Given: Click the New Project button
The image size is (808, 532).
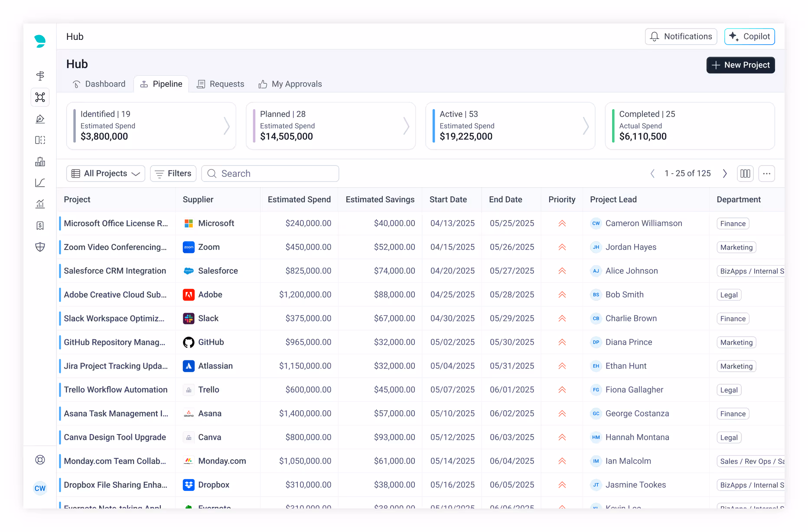Looking at the screenshot, I should point(740,65).
